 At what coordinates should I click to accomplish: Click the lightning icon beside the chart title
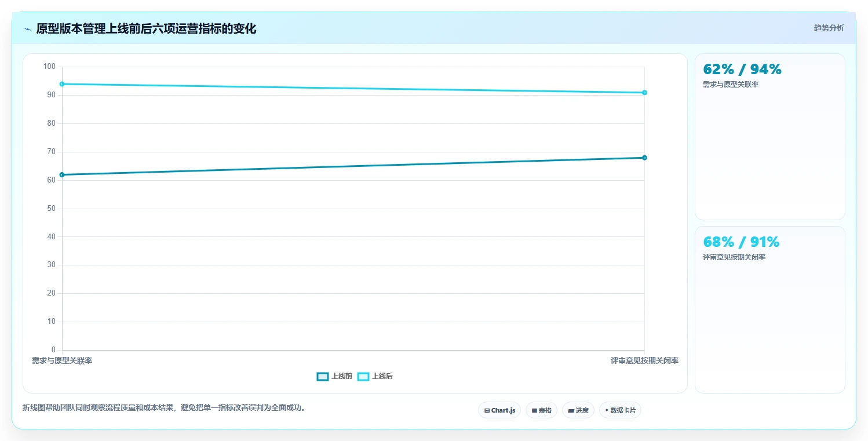click(27, 29)
